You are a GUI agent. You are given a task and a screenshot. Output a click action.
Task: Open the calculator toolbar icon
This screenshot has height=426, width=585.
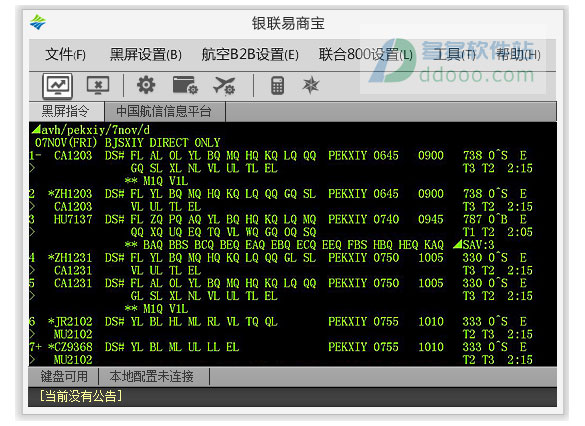(277, 85)
